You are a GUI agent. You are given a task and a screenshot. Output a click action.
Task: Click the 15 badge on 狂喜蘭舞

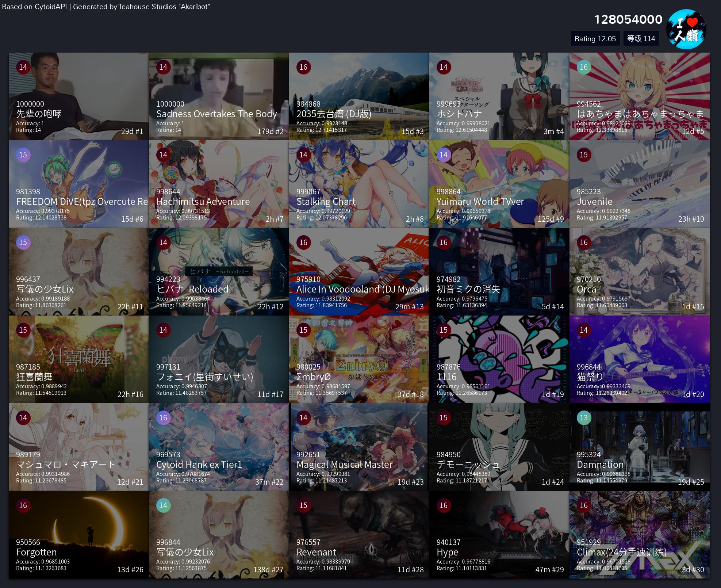[23, 330]
